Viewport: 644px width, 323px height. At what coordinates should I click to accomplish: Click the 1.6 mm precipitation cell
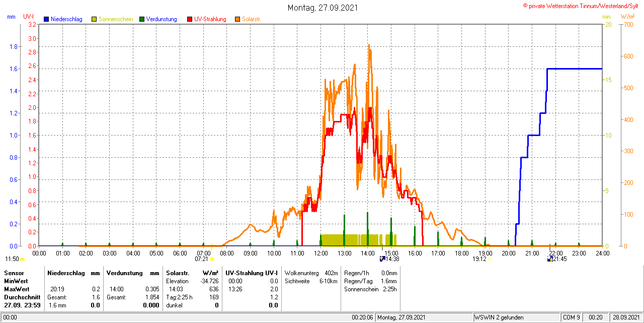(58, 305)
